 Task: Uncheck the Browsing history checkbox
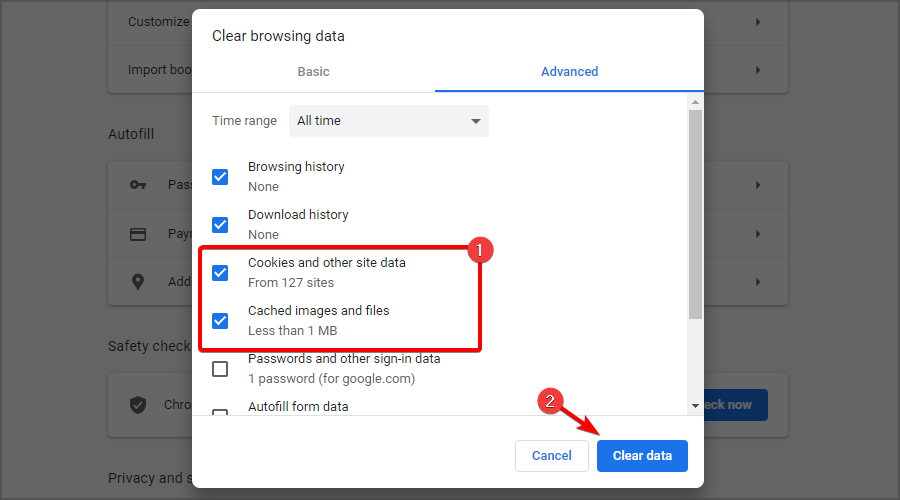pos(220,177)
